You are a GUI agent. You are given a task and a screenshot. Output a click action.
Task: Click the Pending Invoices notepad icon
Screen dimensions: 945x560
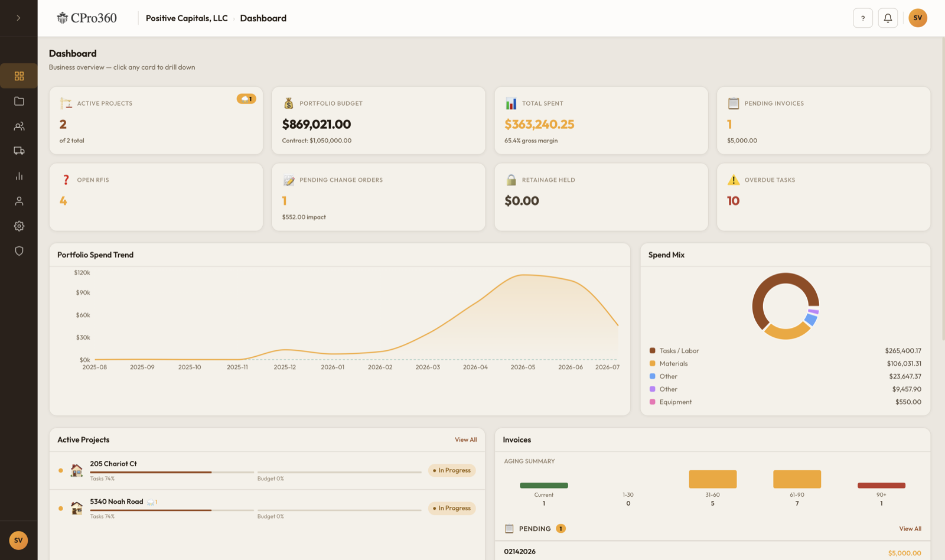[x=734, y=103]
